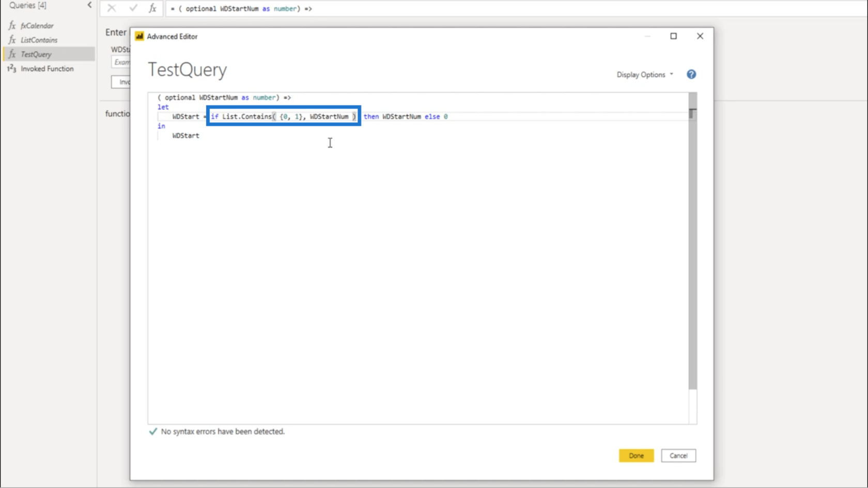Click the fx icon in formula bar

point(152,8)
